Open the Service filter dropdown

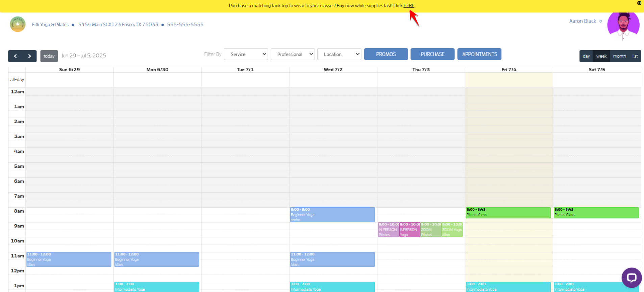pyautogui.click(x=246, y=54)
